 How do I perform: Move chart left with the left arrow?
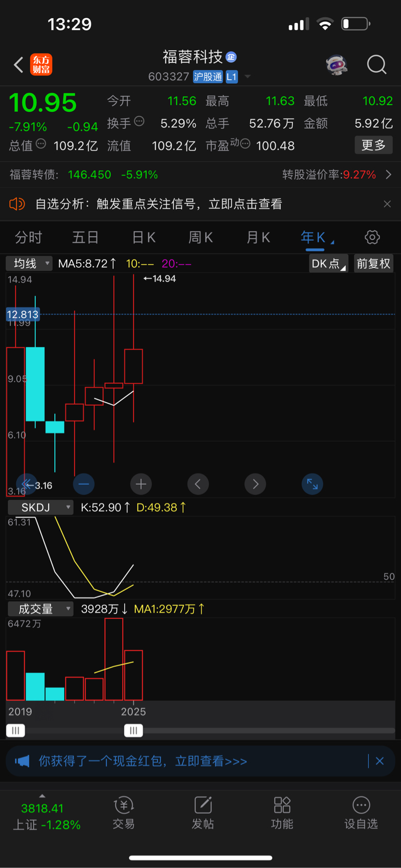click(198, 484)
